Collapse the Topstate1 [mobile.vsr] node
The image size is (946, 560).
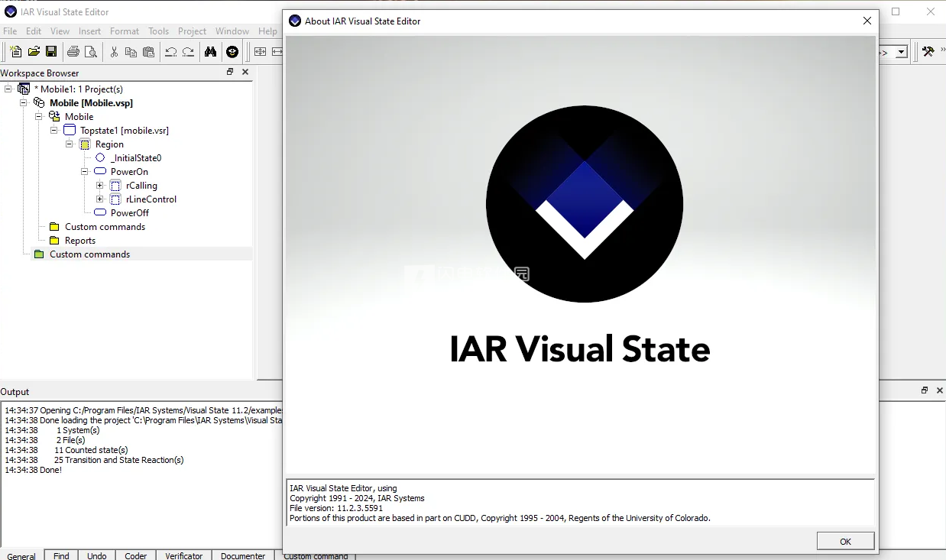coord(54,131)
